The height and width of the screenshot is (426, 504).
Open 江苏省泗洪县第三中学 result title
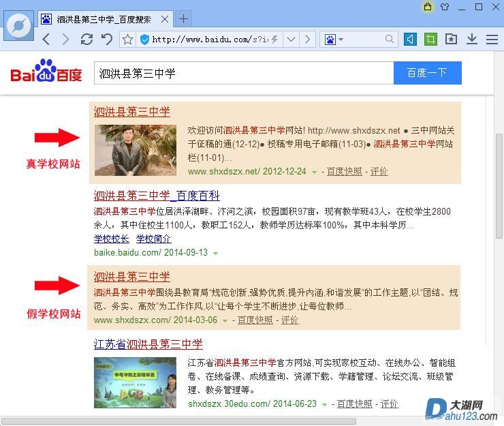tap(148, 344)
